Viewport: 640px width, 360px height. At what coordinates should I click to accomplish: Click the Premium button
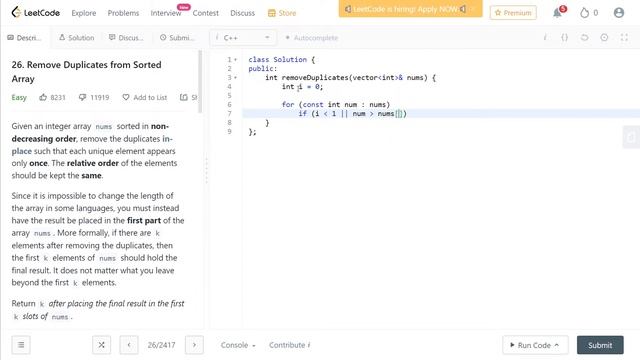point(513,13)
